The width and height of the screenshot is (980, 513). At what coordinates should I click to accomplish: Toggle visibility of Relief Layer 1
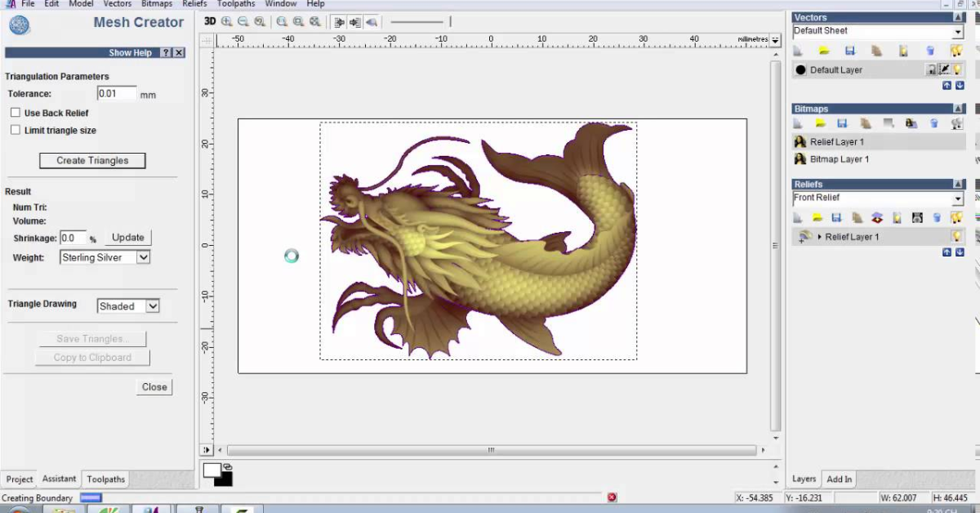(x=955, y=236)
